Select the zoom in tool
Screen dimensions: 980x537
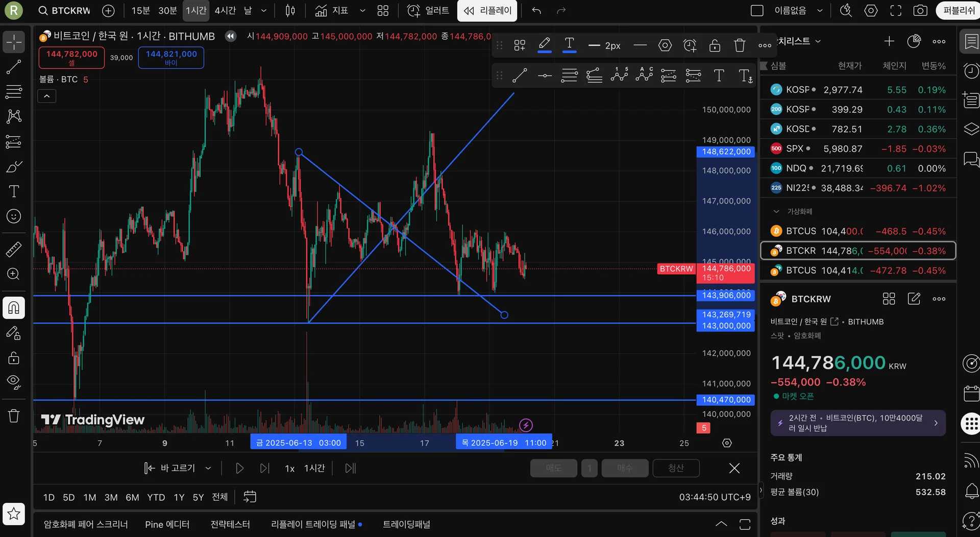pyautogui.click(x=14, y=274)
